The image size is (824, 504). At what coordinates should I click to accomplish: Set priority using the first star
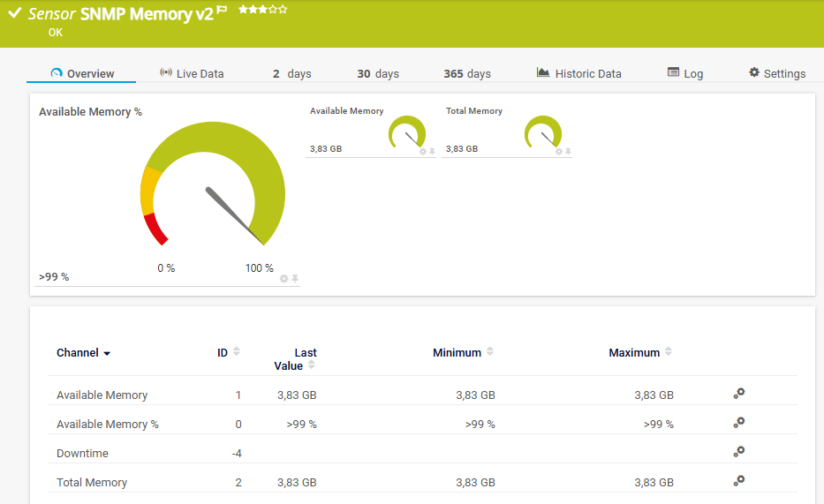coord(241,10)
